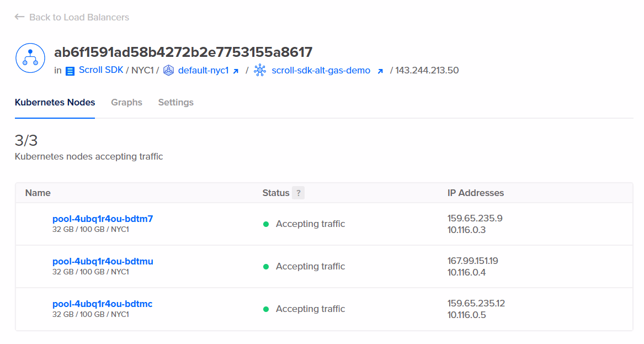Viewport: 644px width, 344px height.
Task: Click the IP address 159.65.235.12
Action: (x=476, y=303)
